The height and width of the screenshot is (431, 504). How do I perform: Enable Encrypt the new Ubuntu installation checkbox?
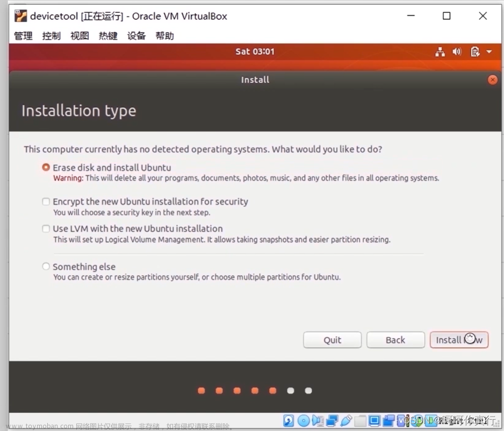tap(46, 202)
